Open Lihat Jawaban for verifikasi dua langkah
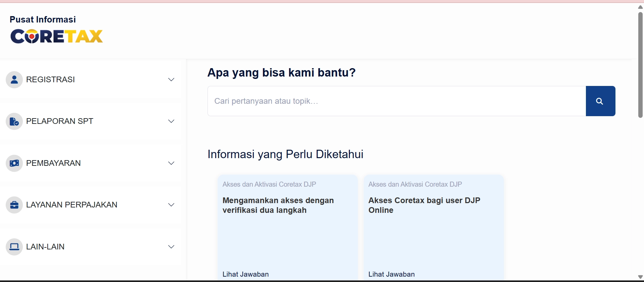The height and width of the screenshot is (282, 644). tap(245, 274)
